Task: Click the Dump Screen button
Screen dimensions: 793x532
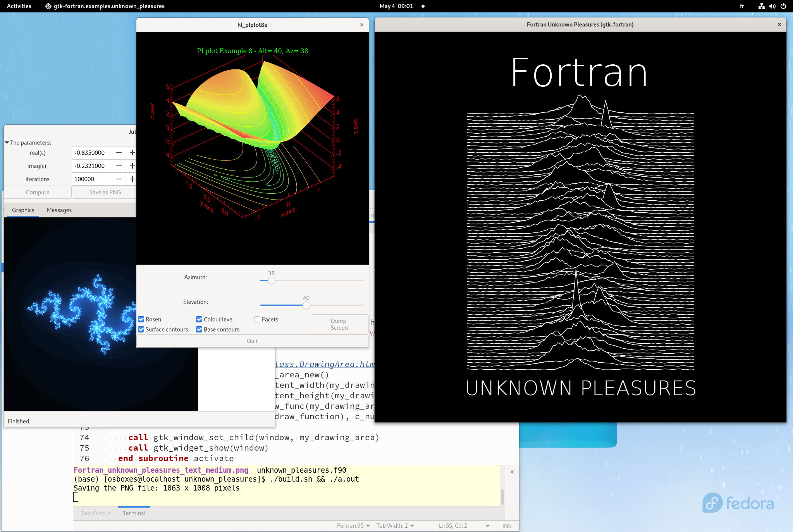Action: point(339,324)
